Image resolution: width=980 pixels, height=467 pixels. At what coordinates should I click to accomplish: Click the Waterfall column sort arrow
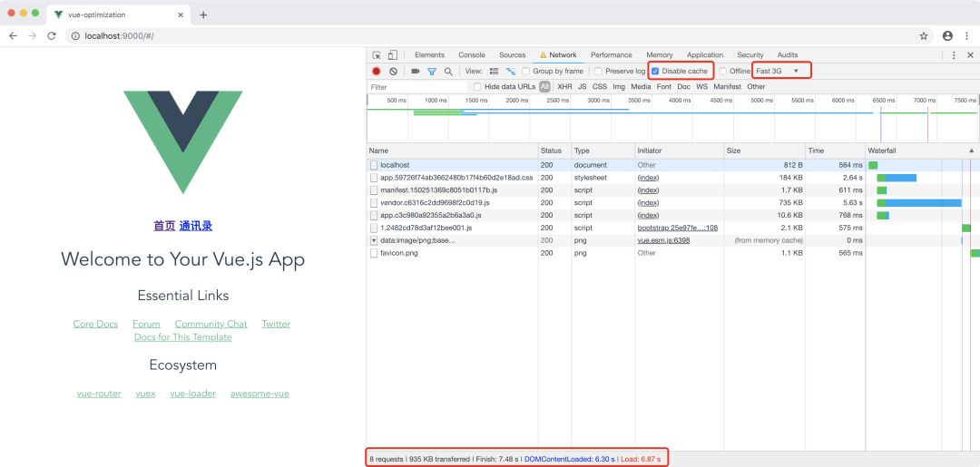click(x=971, y=151)
